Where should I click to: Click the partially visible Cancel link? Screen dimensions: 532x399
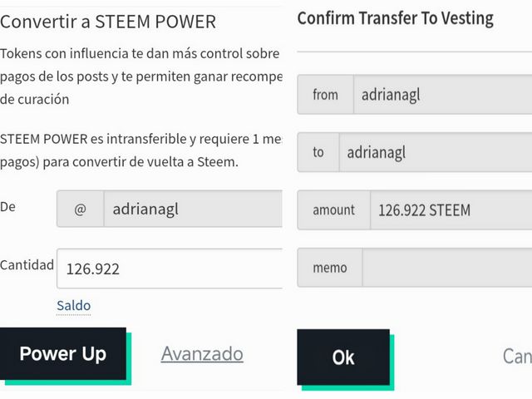click(x=516, y=356)
